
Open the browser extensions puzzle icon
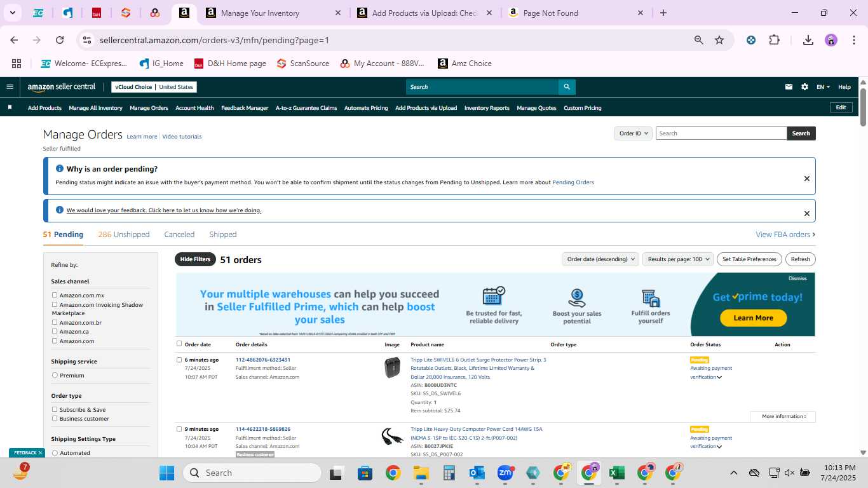(x=774, y=40)
